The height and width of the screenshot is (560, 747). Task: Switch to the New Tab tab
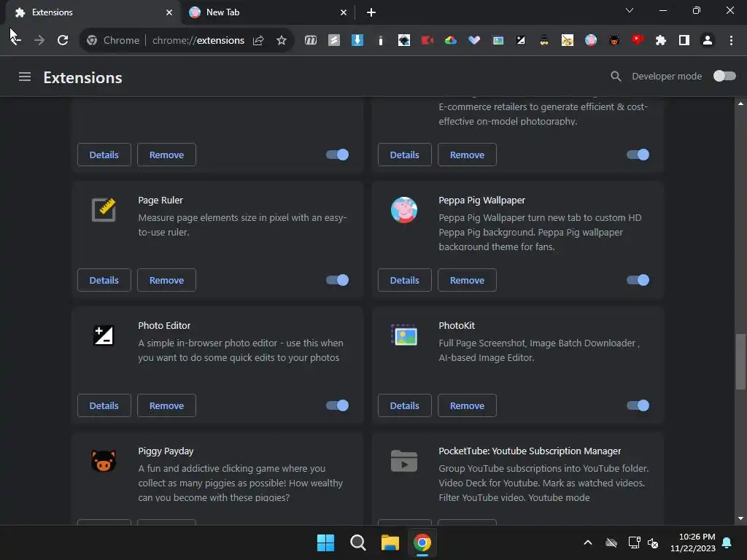click(x=268, y=12)
